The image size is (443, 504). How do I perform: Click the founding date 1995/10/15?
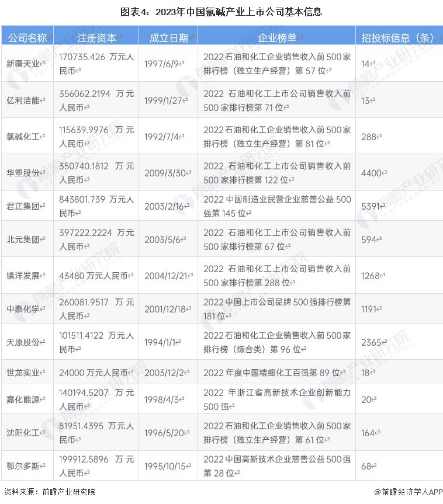[x=165, y=466]
